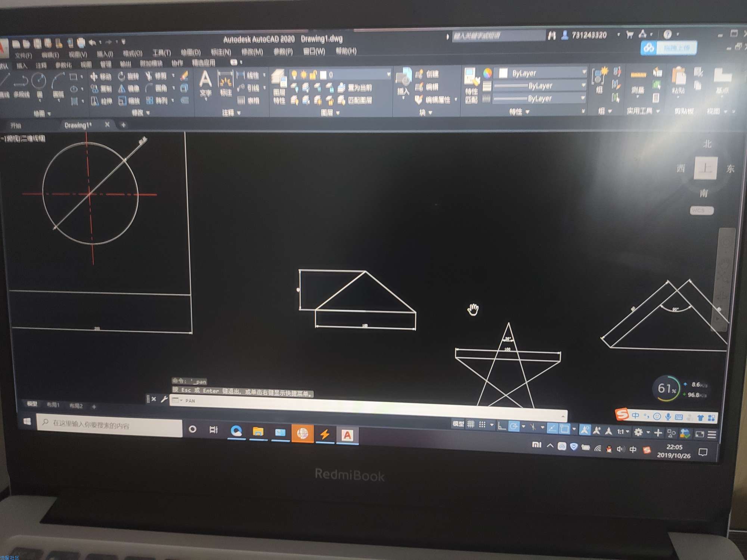Click the Stretch (拉伸) tool

pos(101,101)
